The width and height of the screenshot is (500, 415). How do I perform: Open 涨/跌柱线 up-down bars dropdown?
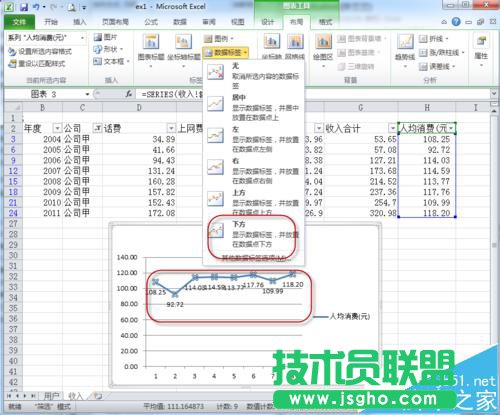442,52
